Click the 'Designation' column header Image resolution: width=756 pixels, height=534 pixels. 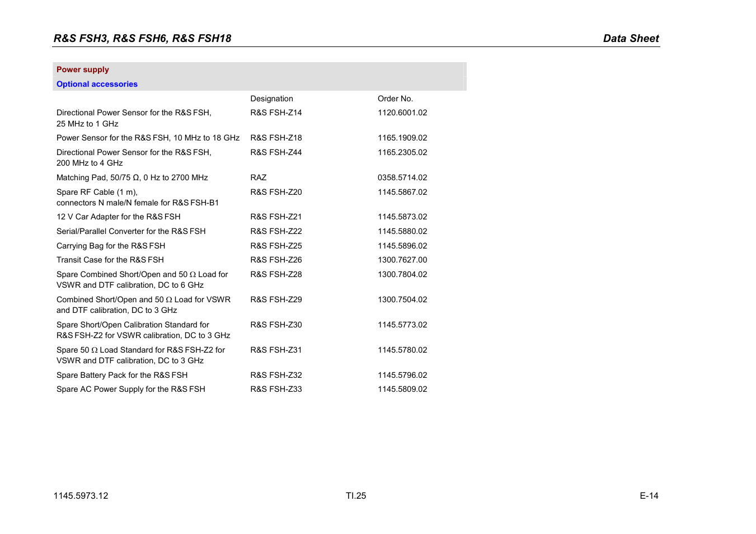click(x=271, y=99)
